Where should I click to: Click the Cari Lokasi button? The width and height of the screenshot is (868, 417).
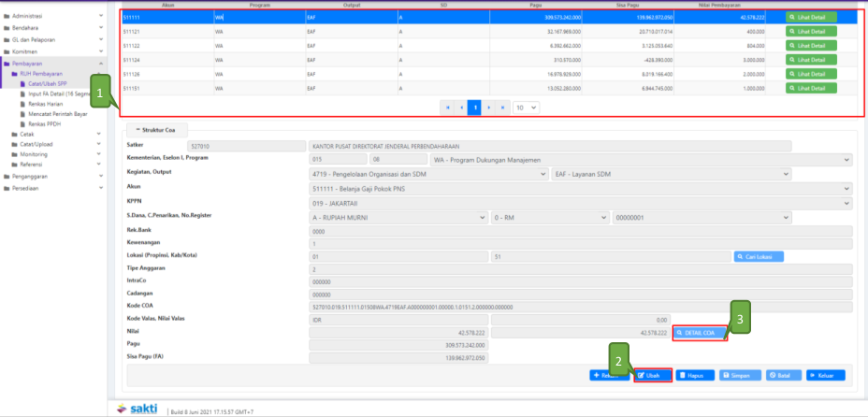[759, 256]
